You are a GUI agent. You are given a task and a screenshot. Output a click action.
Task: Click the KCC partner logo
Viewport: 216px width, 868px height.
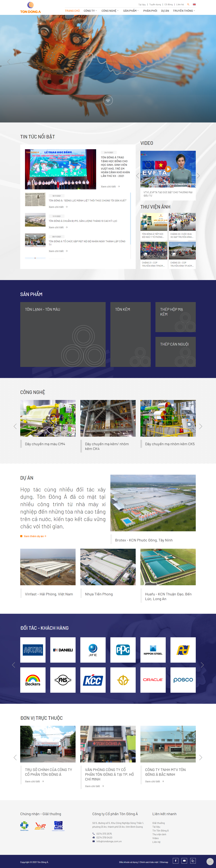tap(93, 680)
